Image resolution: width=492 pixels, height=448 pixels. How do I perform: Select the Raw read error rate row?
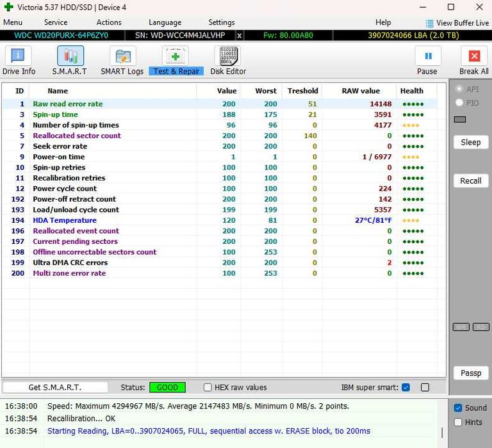click(220, 104)
